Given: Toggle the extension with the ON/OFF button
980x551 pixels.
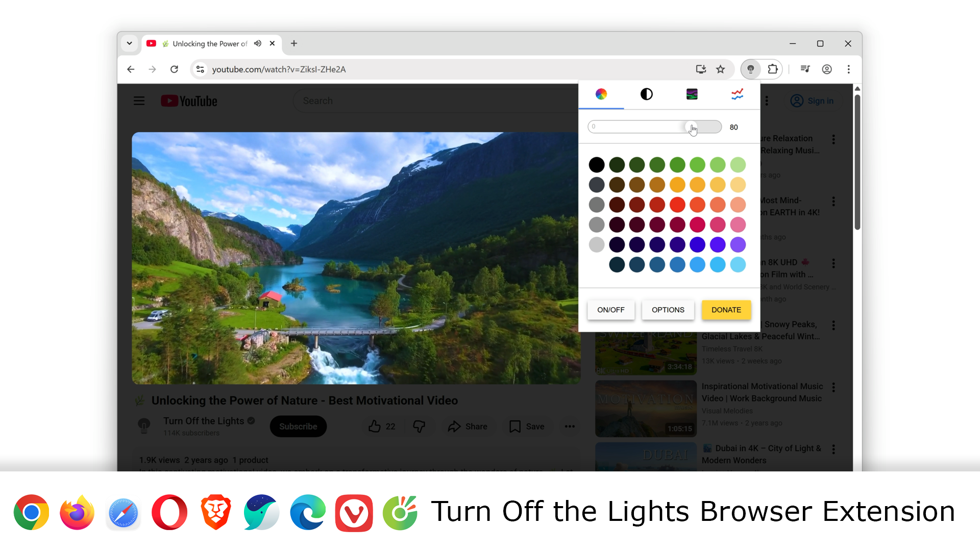Looking at the screenshot, I should pyautogui.click(x=611, y=310).
